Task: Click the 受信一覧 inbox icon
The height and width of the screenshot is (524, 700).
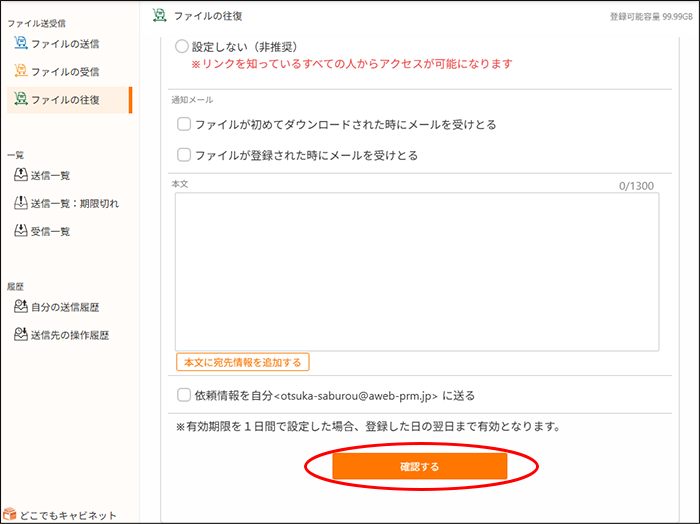Action: coord(21,230)
